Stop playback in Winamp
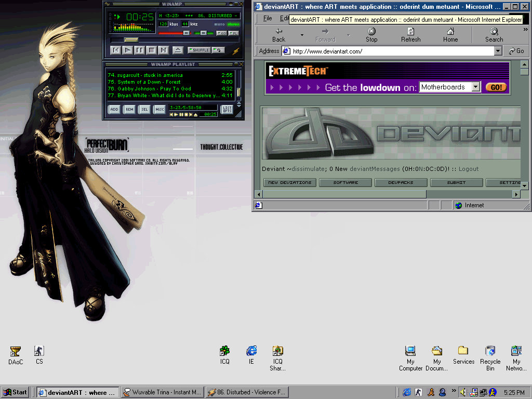This screenshot has height=399, width=532. 151,50
